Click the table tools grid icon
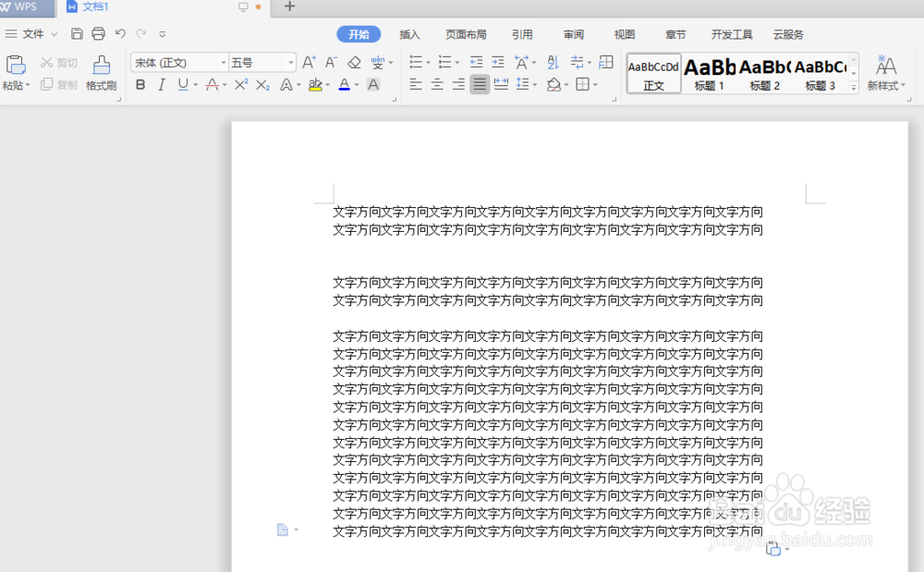This screenshot has width=924, height=572. coord(606,62)
